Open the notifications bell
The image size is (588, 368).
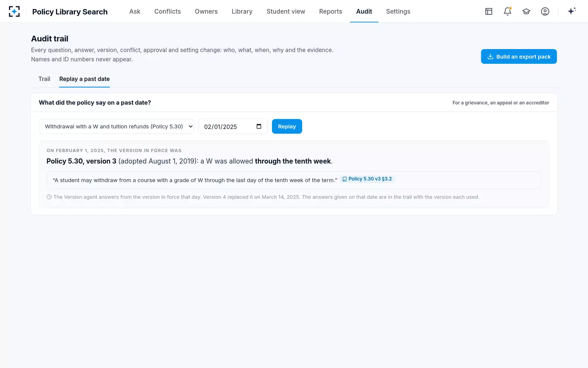coord(508,11)
